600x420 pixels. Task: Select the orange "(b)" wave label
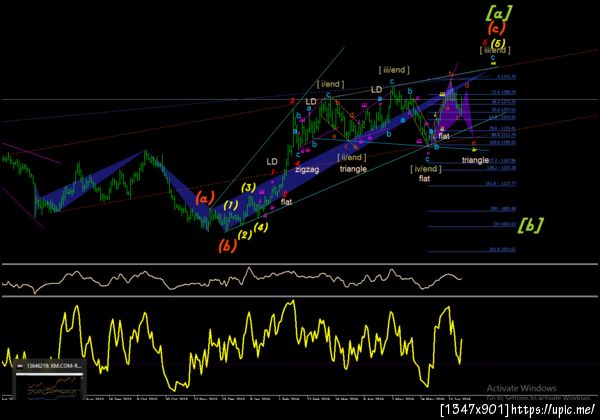click(x=228, y=246)
